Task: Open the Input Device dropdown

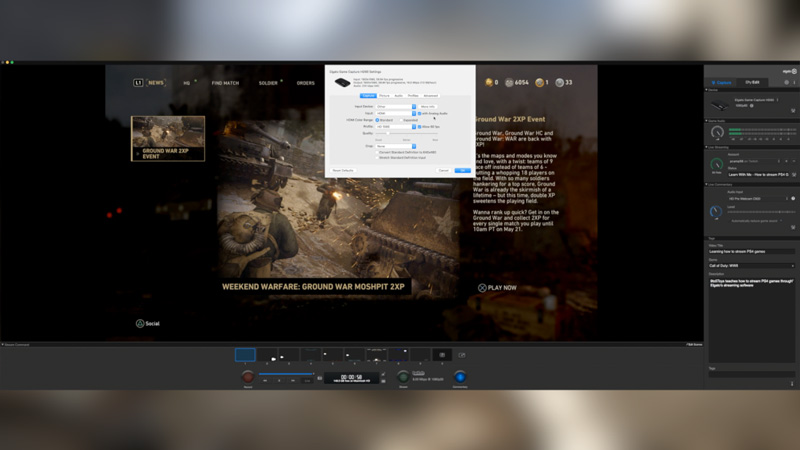Action: [395, 106]
